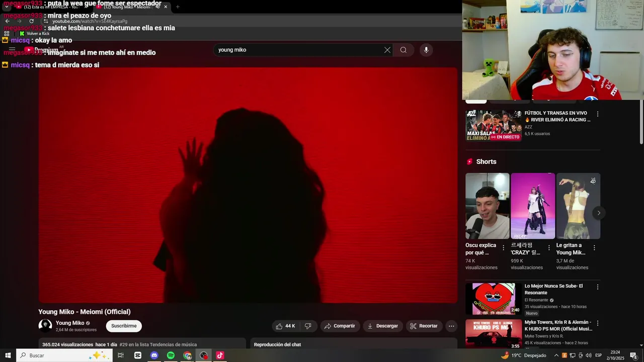
Task: Switch the ESP input language indicator
Action: (599, 355)
